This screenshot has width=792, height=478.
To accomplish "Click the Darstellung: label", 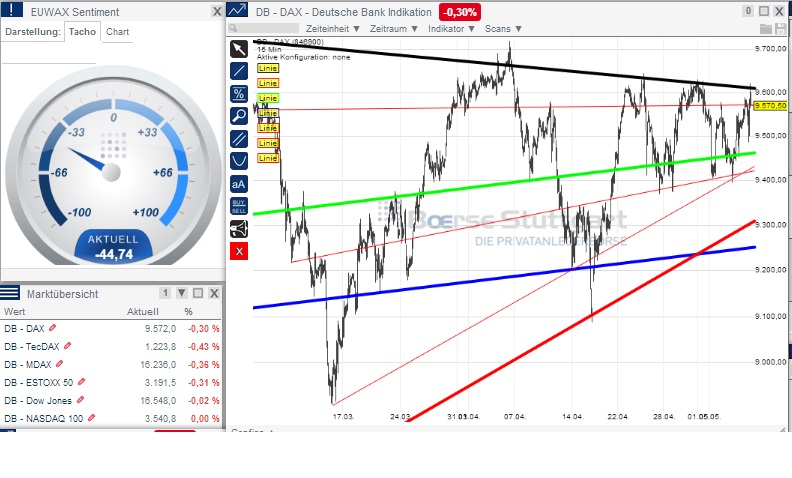I will [32, 31].
